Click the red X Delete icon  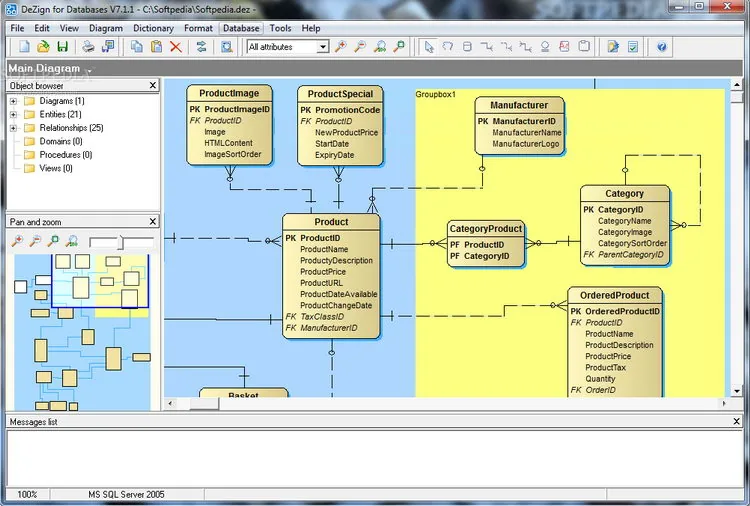coord(176,47)
